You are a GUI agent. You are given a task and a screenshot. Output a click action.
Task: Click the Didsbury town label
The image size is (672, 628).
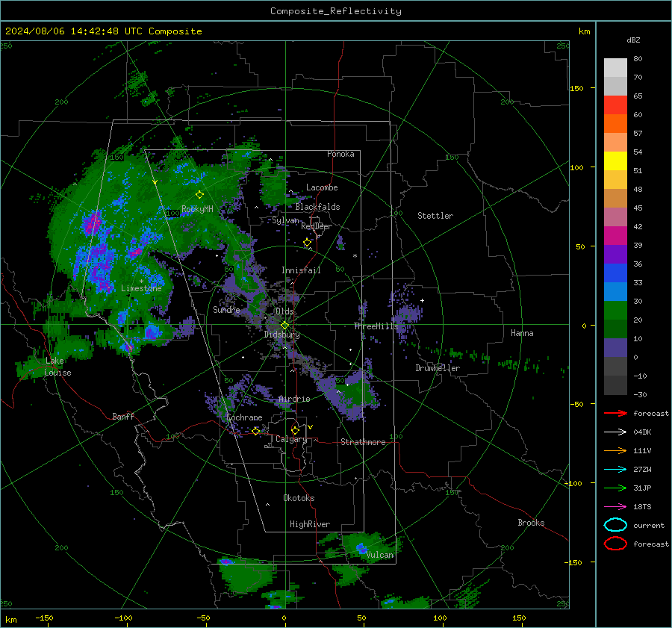[x=282, y=335]
